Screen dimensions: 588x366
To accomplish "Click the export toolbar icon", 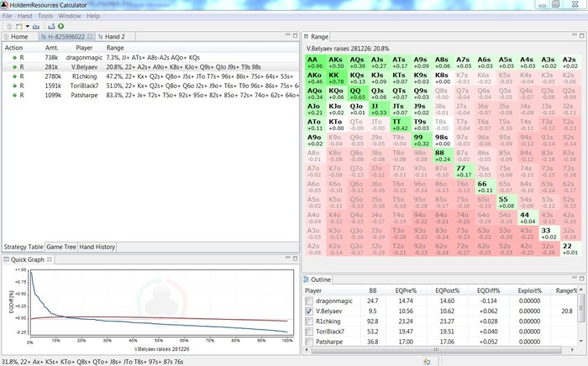I will click(51, 26).
